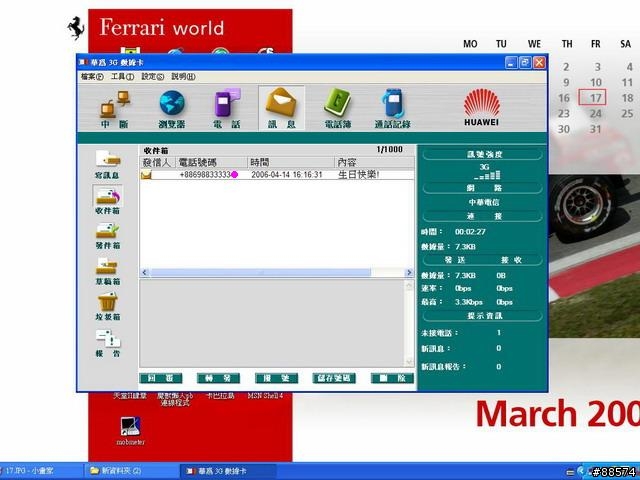Click the message timestamp 2006-04-14 16:16:31
Image resolution: width=640 pixels, height=480 pixels.
click(287, 175)
